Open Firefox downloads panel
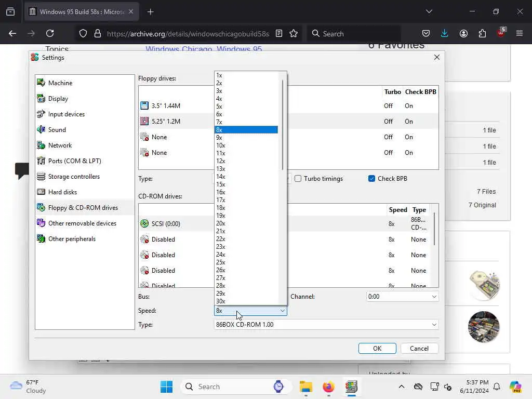This screenshot has width=532, height=399. [x=445, y=33]
